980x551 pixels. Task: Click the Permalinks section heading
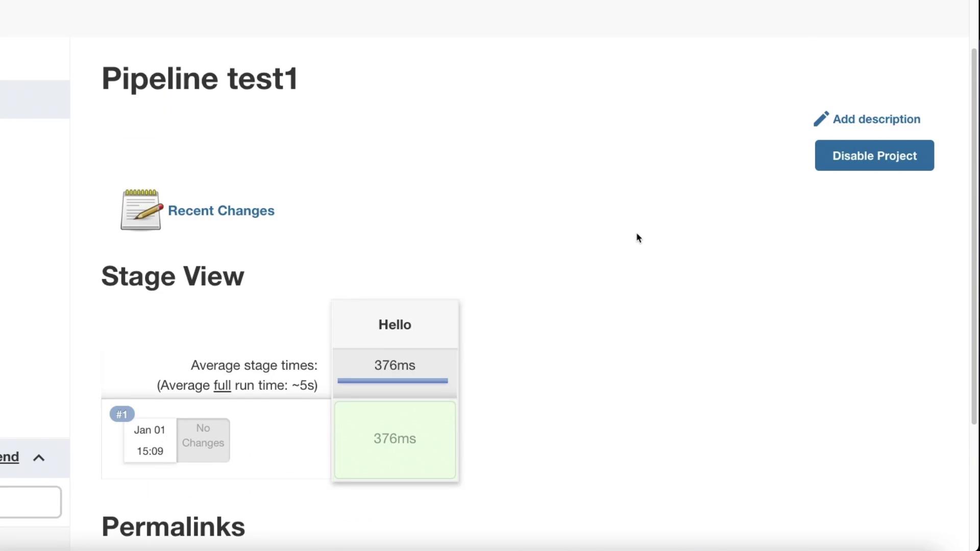[x=173, y=527]
